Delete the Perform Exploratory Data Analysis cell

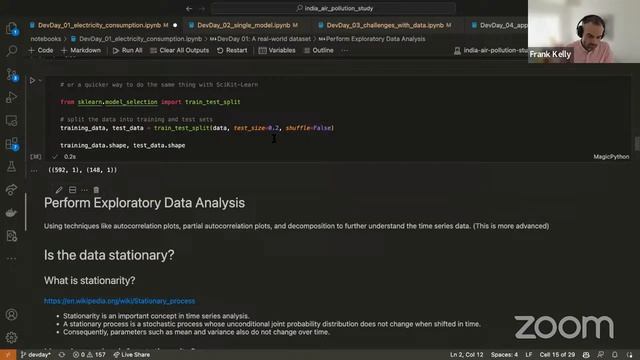coord(96,190)
